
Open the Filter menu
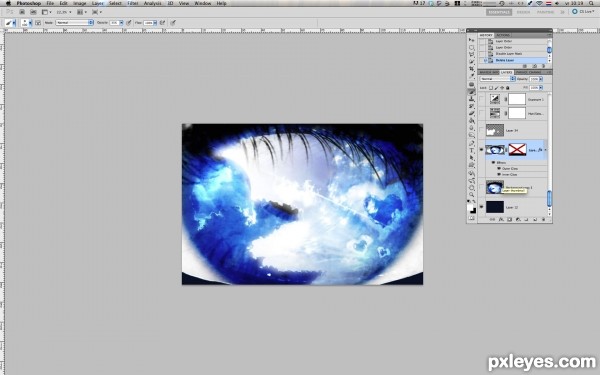(133, 3)
